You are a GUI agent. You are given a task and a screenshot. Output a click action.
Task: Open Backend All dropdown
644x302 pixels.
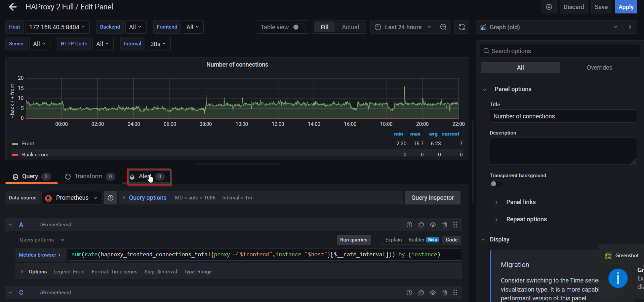[135, 27]
